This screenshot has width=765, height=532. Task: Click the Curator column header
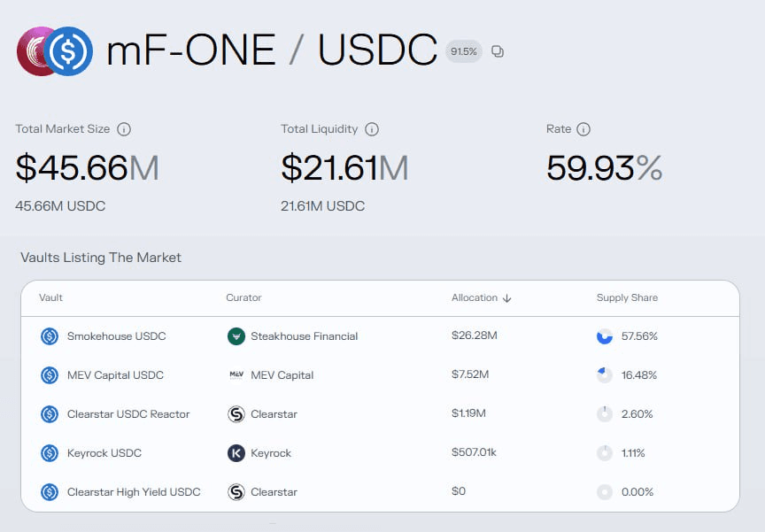pyautogui.click(x=243, y=298)
